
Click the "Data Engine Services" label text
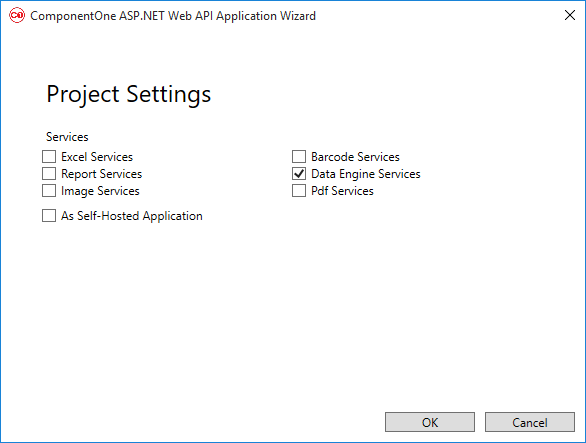pos(366,174)
